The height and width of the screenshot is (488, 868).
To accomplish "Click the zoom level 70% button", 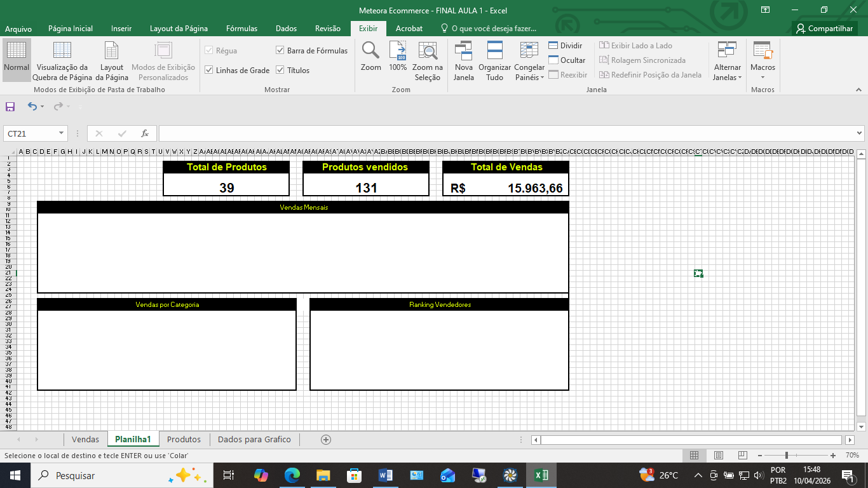I will coord(852,456).
